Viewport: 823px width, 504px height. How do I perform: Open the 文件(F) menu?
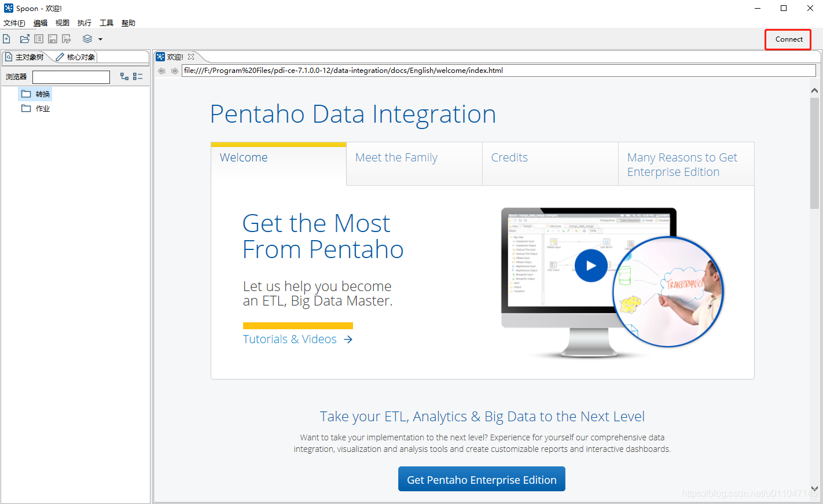click(x=14, y=23)
